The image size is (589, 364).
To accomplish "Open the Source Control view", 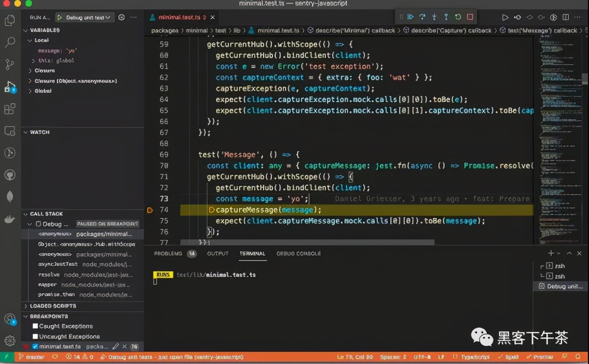I will (x=9, y=64).
